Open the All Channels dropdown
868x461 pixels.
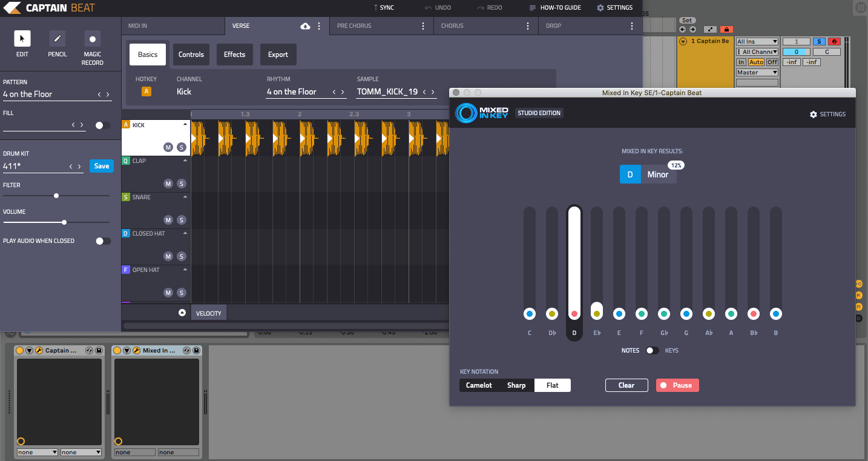tap(757, 52)
